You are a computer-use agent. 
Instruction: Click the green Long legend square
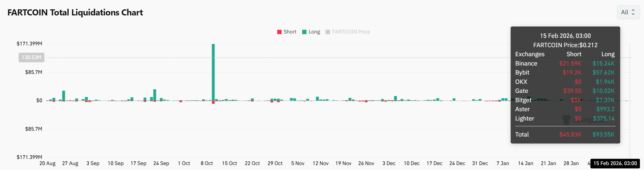(304, 32)
